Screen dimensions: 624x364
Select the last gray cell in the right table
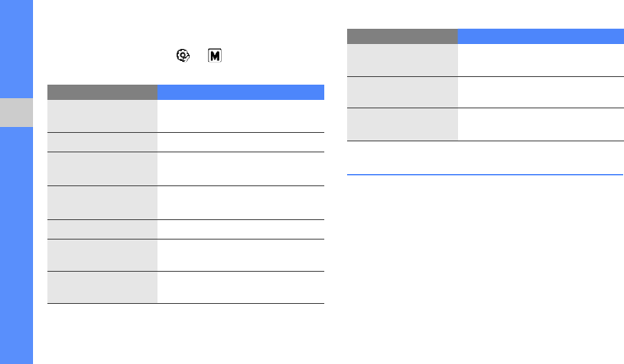(403, 124)
